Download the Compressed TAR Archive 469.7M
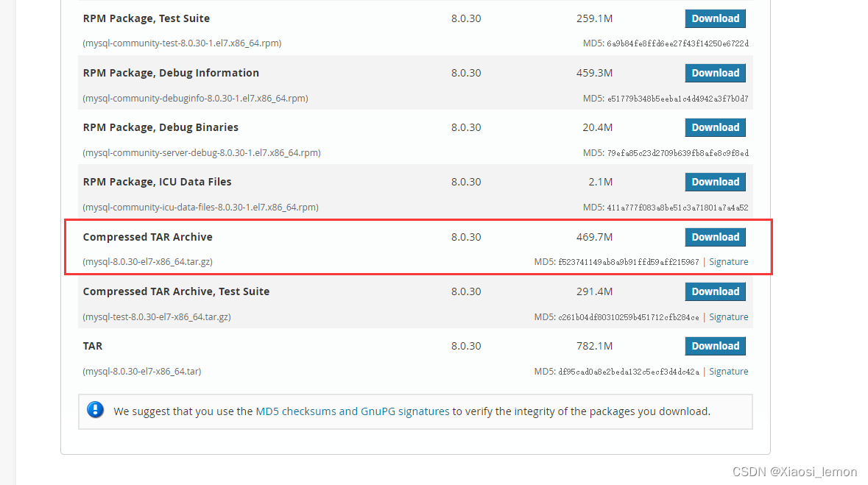 [x=715, y=237]
